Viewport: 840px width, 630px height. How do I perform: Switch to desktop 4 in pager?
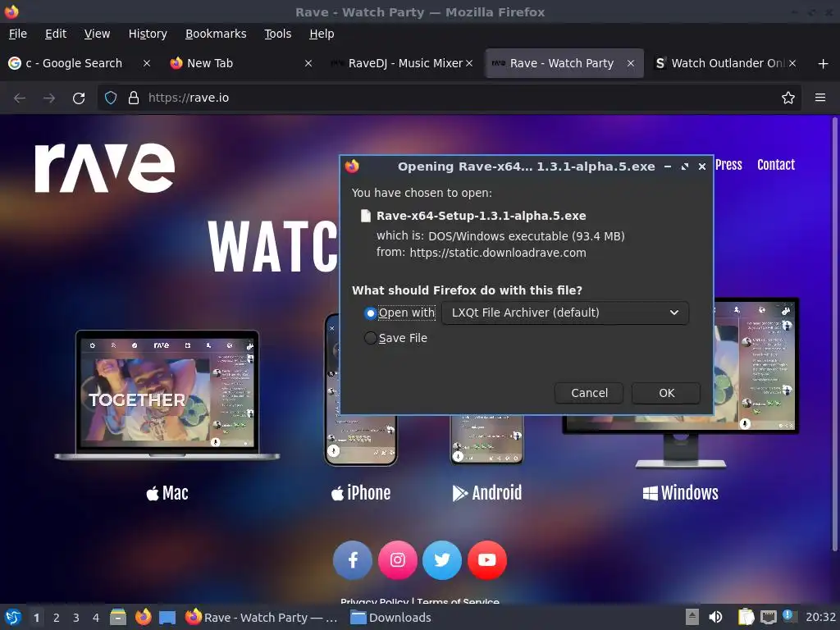pos(96,618)
